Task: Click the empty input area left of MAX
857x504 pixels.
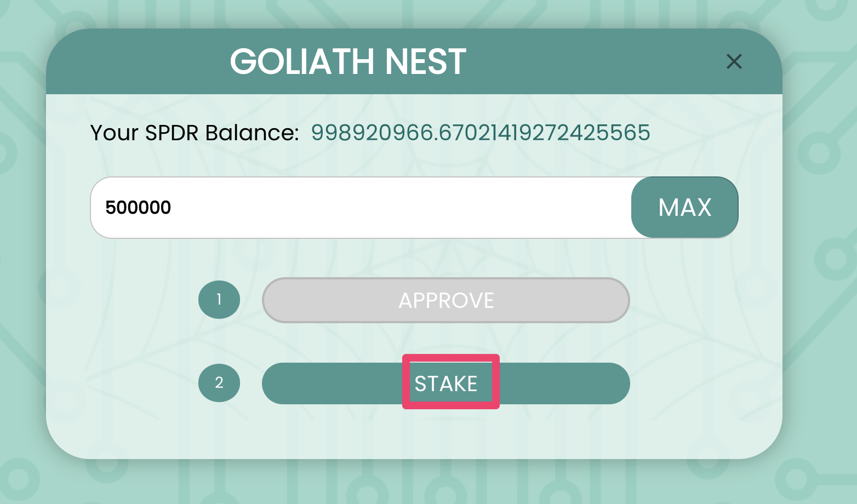Action: click(x=438, y=208)
